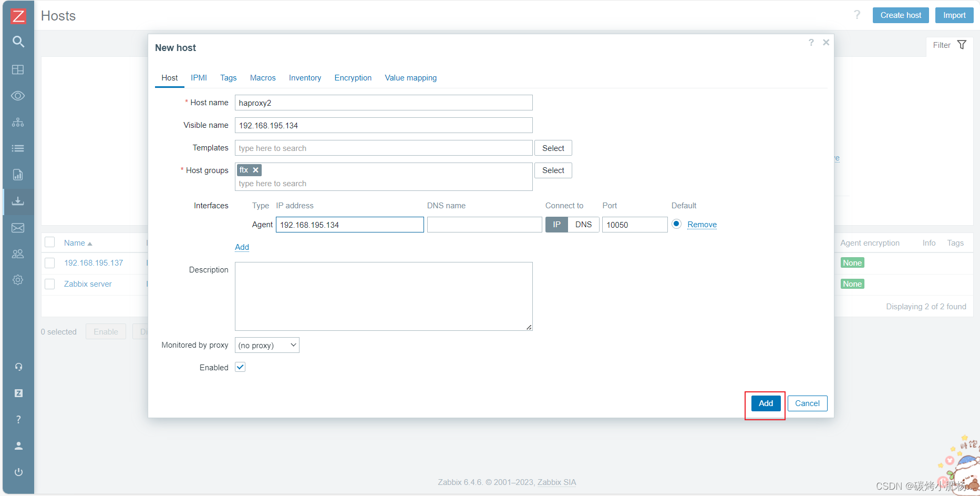
Task: Switch to the Tags tab
Action: (228, 78)
